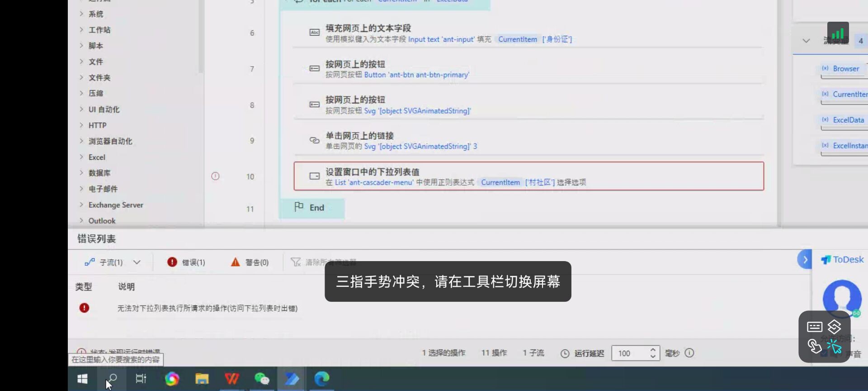The height and width of the screenshot is (391, 868).
Task: Expand the Exchange Server action group
Action: click(81, 205)
